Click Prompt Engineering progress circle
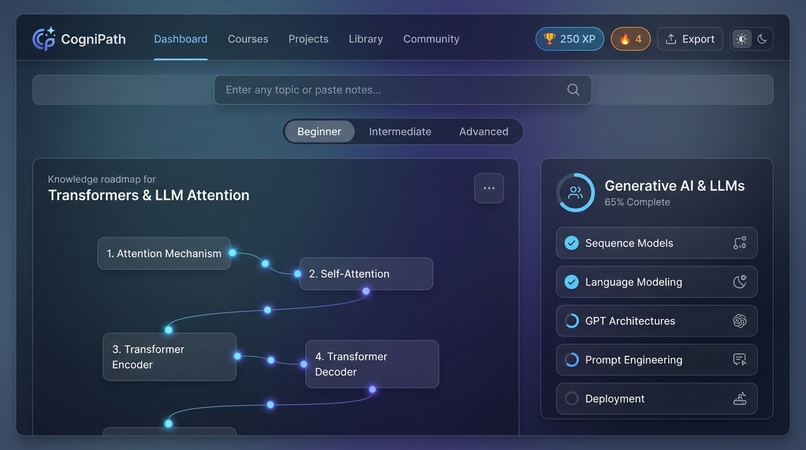The image size is (806, 450). (572, 359)
